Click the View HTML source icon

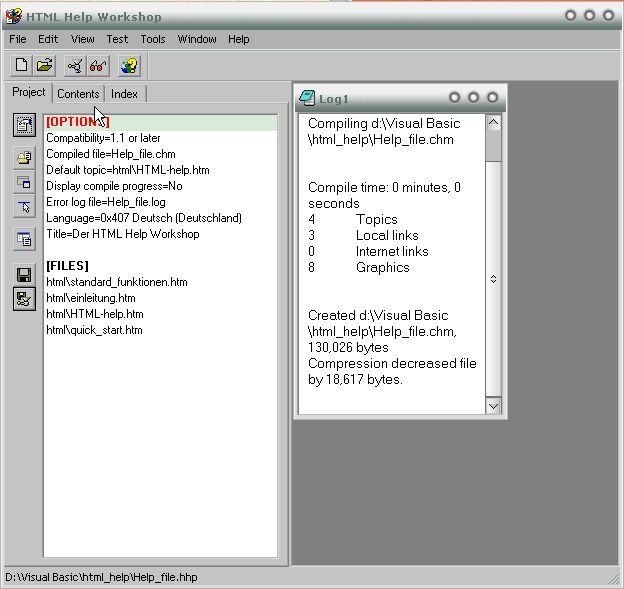(24, 239)
